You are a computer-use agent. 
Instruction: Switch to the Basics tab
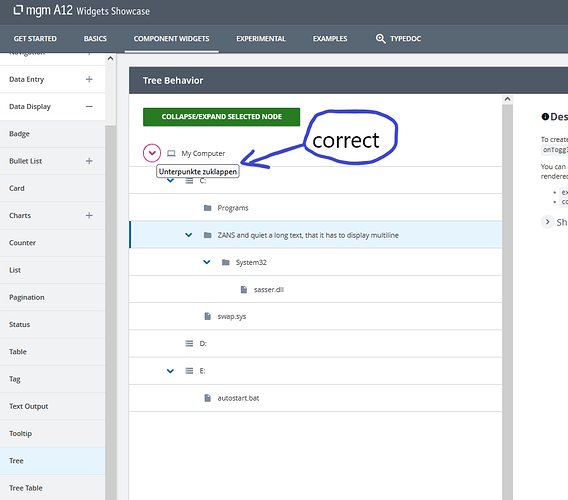pyautogui.click(x=95, y=39)
